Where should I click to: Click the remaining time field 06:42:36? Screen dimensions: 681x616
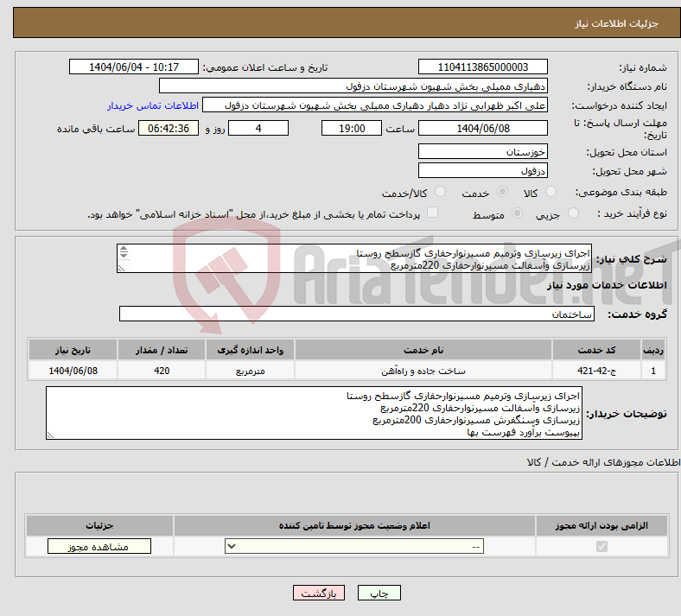coord(169,129)
